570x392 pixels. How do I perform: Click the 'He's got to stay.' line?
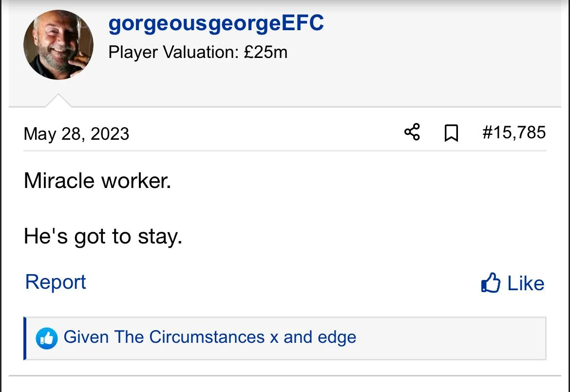103,237
